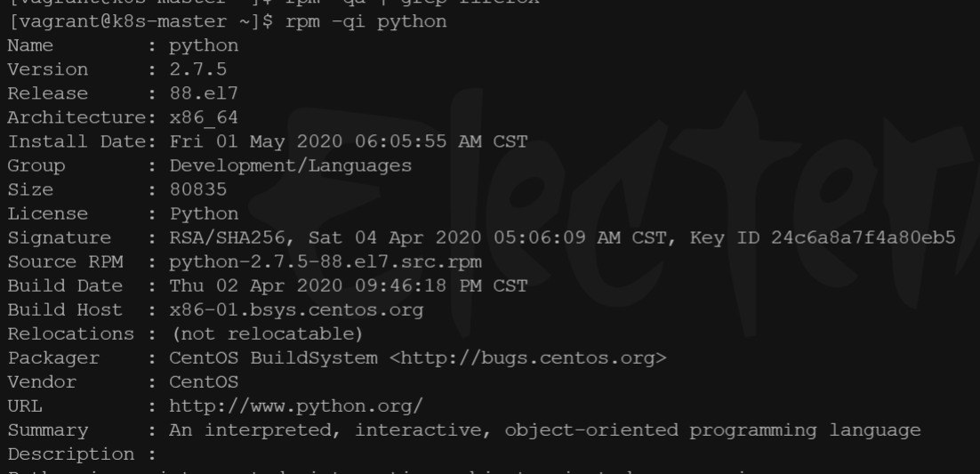Screen dimensions: 980x474
Task: Click the Size value 80835
Action: (x=198, y=189)
